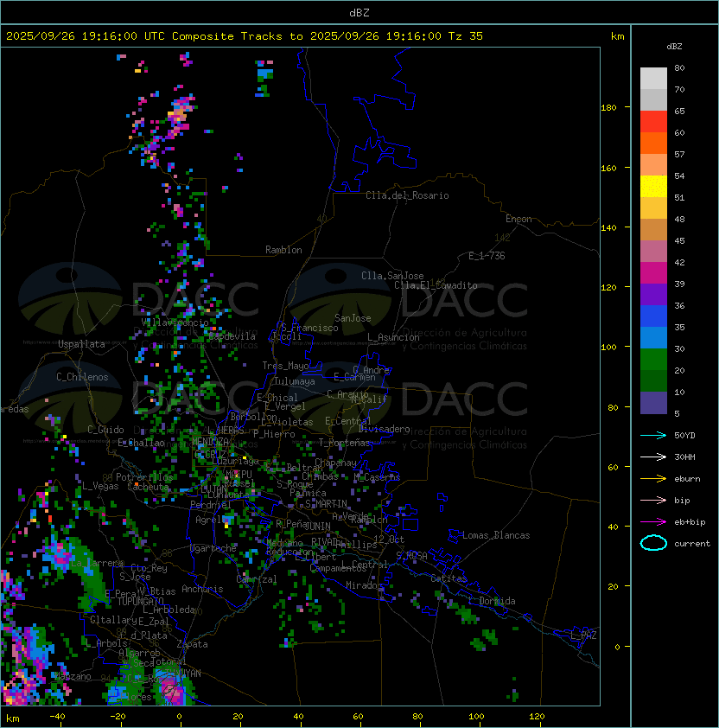
Task: Click the Villavicencio map label
Action: click(x=175, y=322)
